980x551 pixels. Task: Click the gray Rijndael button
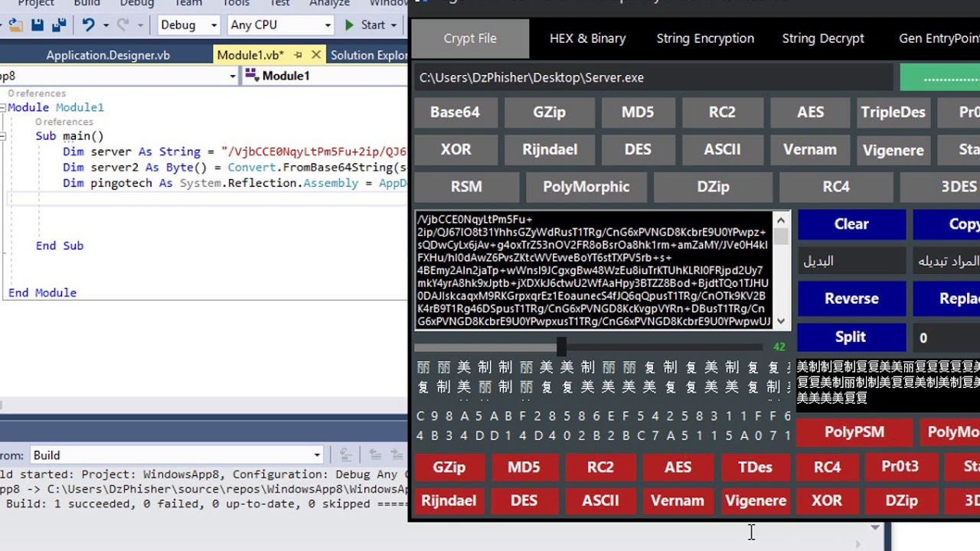coord(550,149)
